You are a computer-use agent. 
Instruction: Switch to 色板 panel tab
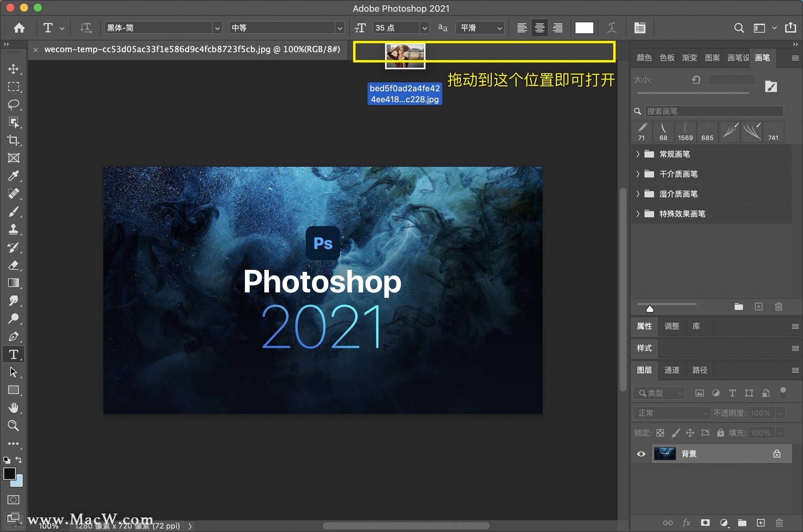coord(667,58)
